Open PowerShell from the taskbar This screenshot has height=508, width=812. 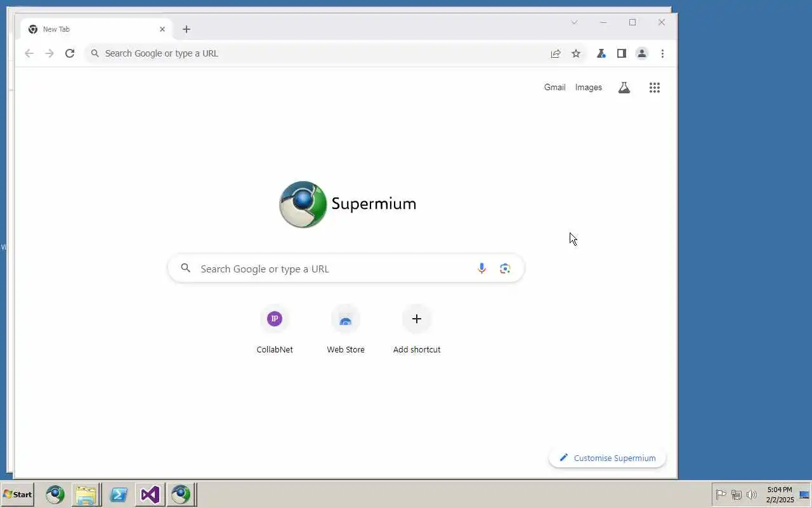[118, 495]
